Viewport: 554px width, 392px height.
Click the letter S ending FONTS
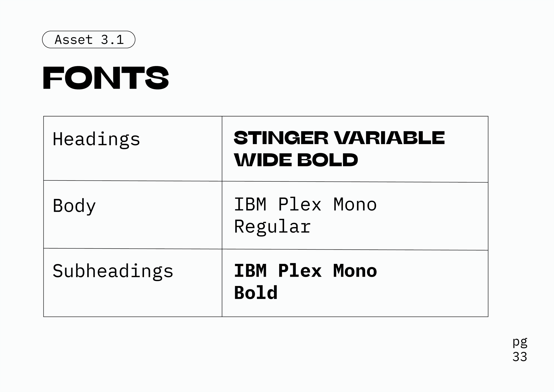point(157,78)
